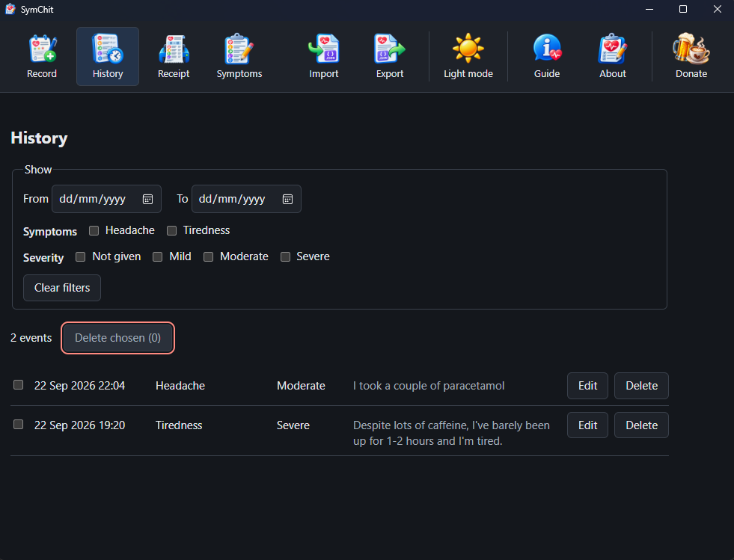Enable the Mild severity filter
The width and height of the screenshot is (734, 560).
click(158, 257)
